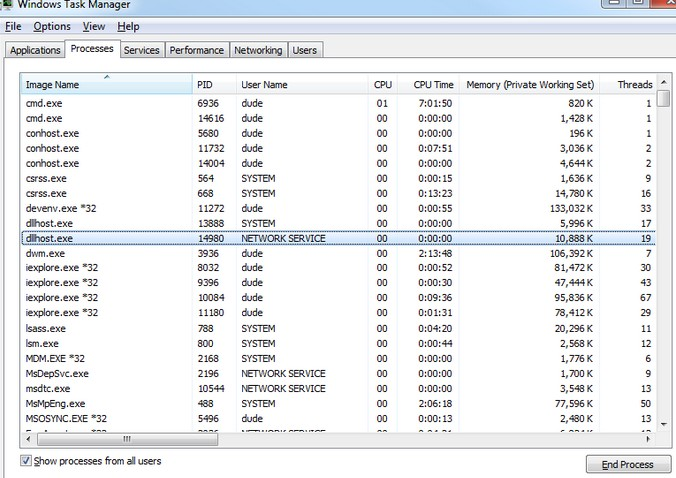Viewport: 676px width, 478px height.
Task: Select conhost.exe process with PID 5680
Action: [x=338, y=134]
